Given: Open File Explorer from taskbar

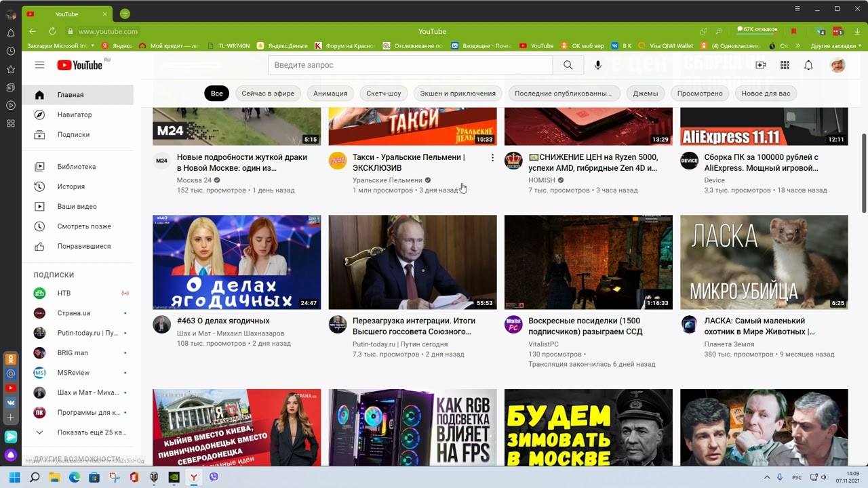Looking at the screenshot, I should click(54, 477).
